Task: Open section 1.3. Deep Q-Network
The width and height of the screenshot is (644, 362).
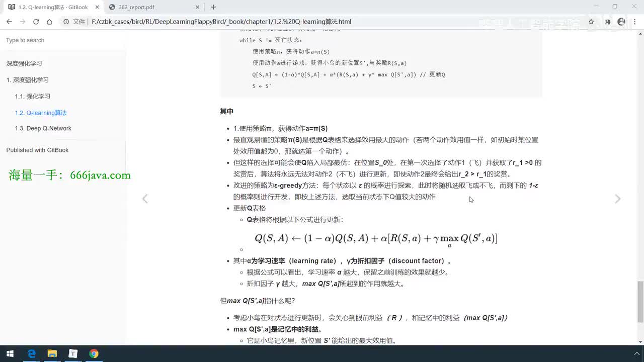Action: tap(43, 128)
